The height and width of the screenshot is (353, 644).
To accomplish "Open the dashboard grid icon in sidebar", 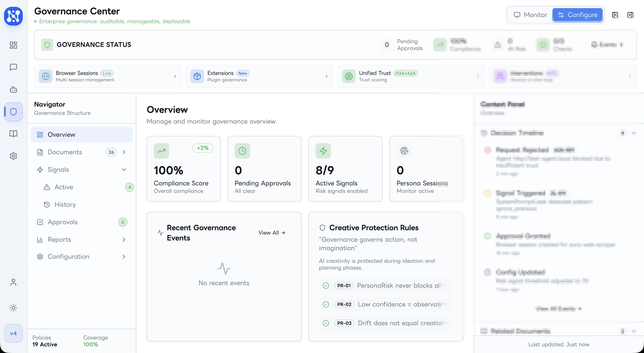I will pos(13,45).
